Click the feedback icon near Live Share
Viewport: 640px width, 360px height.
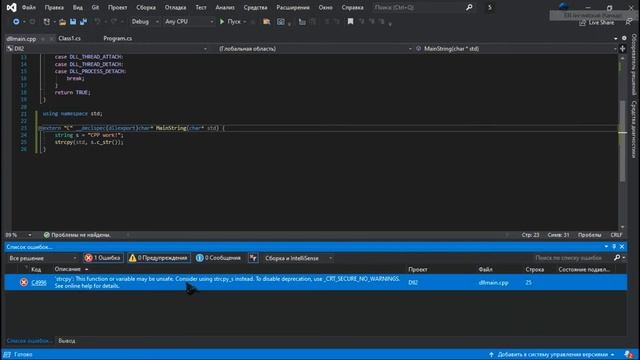pyautogui.click(x=629, y=22)
